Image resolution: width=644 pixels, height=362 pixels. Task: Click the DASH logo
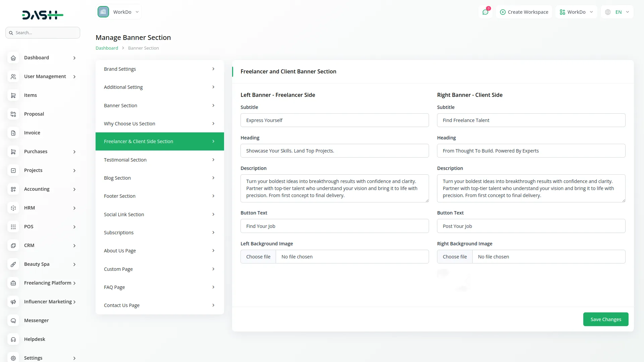(43, 15)
